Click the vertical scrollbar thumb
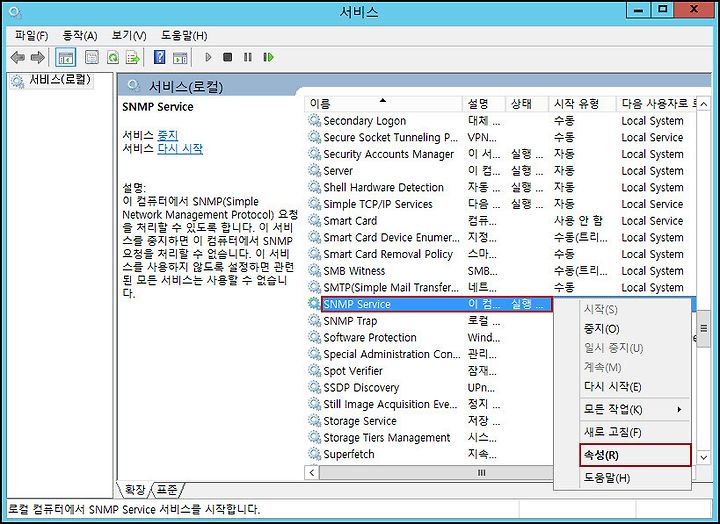This screenshot has width=720, height=524. click(x=703, y=328)
